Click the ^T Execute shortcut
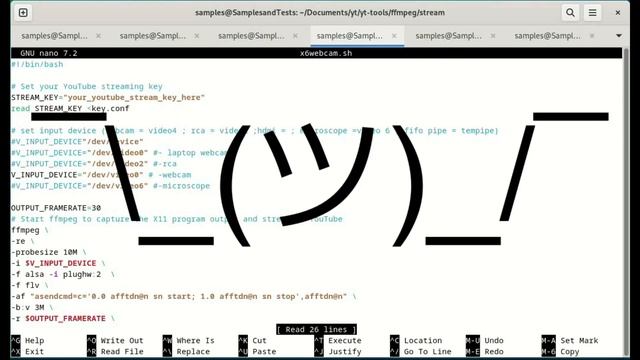Viewport: 640px width, 360px height. point(338,340)
